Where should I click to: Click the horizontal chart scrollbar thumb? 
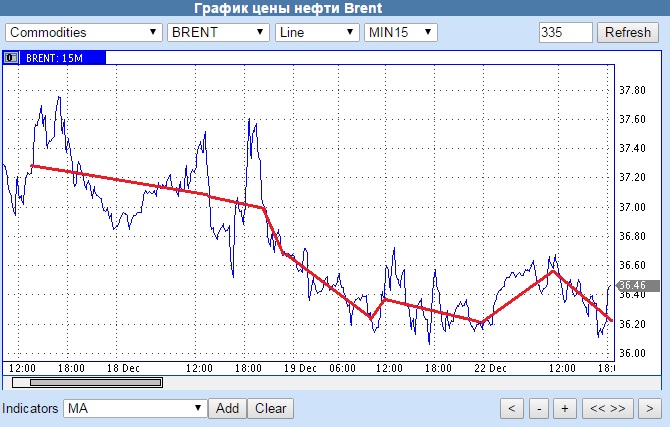pyautogui.click(x=87, y=382)
